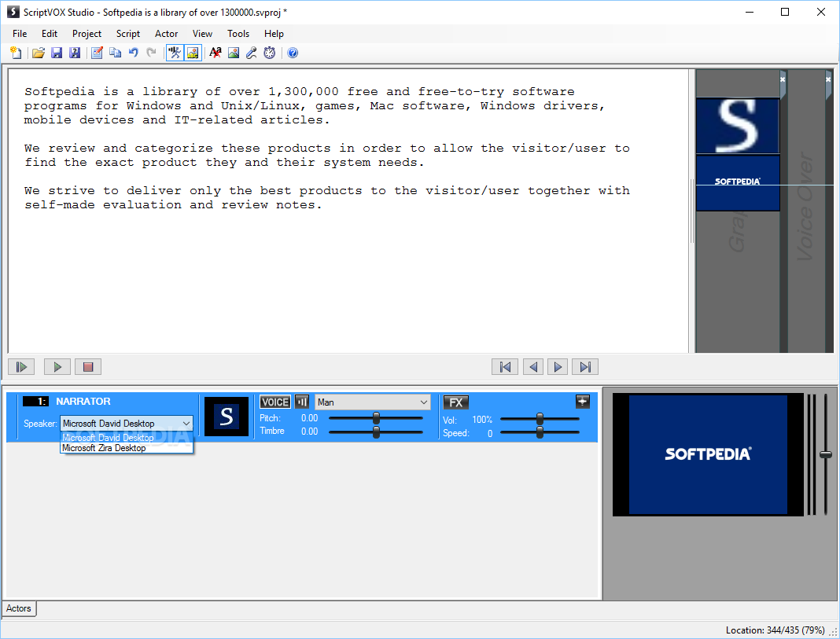This screenshot has height=639, width=840.
Task: Click the Aa font icon
Action: click(x=216, y=53)
